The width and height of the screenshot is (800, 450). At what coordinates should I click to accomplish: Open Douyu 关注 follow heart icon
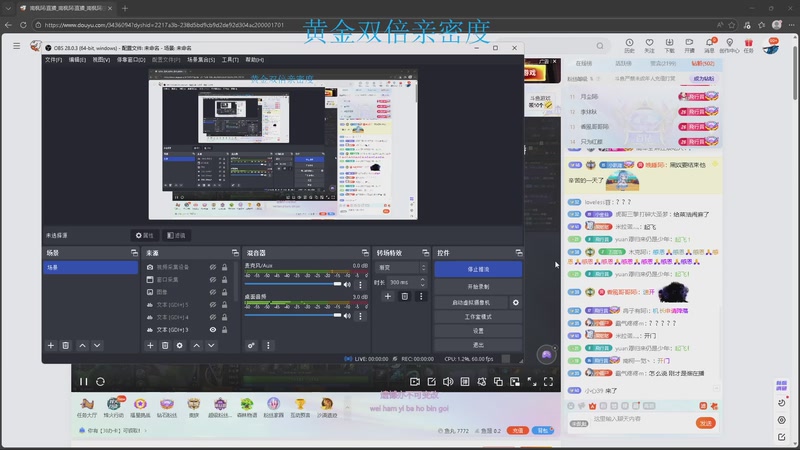point(649,45)
